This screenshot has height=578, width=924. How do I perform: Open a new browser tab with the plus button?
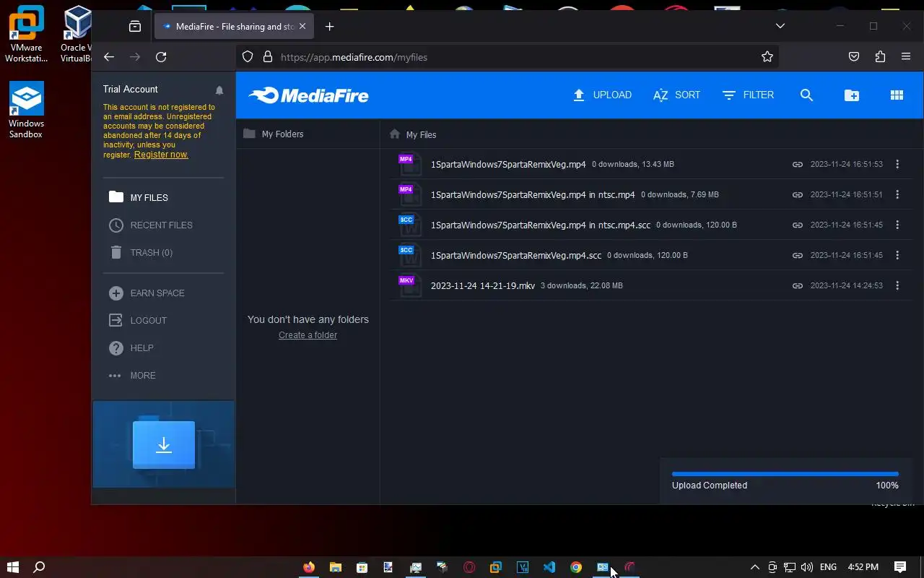pyautogui.click(x=330, y=27)
